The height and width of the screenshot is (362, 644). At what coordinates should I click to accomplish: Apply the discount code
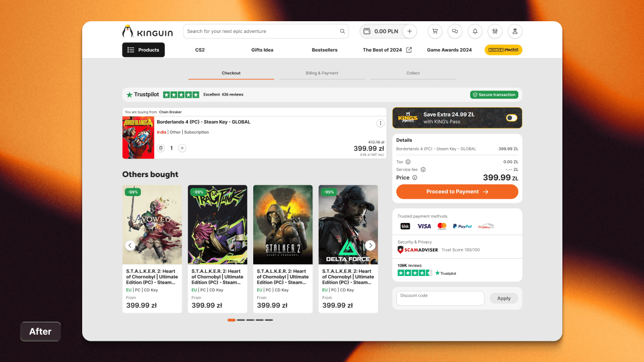(504, 298)
